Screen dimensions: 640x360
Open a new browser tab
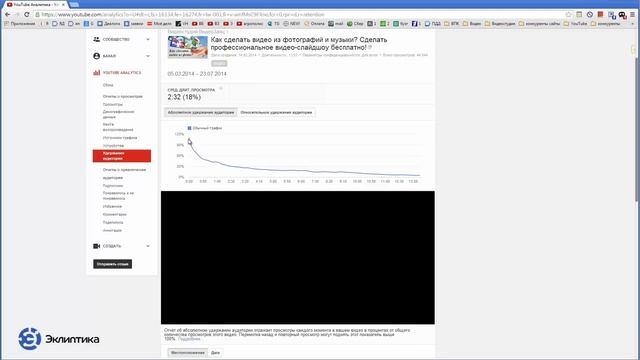(x=74, y=4)
